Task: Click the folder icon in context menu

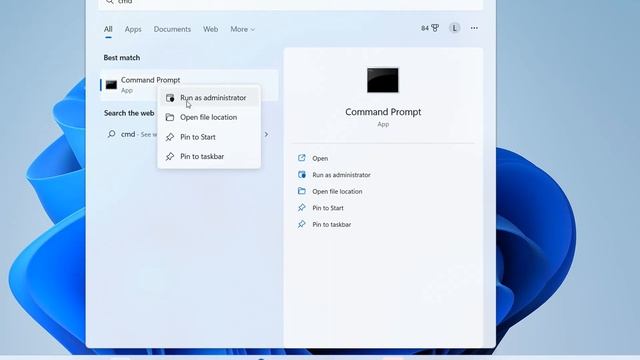Action: [170, 118]
